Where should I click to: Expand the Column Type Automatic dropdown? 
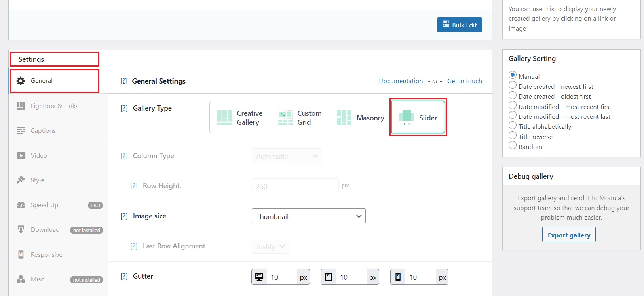[287, 156]
